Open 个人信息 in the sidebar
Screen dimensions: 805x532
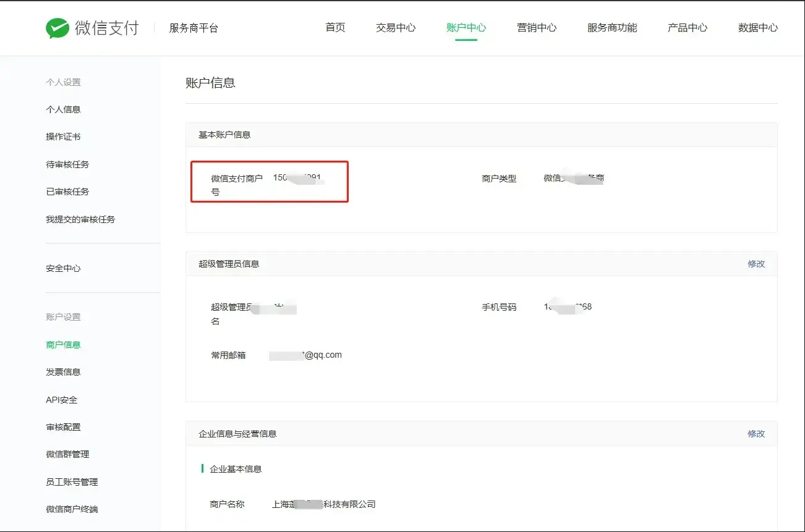[x=64, y=109]
